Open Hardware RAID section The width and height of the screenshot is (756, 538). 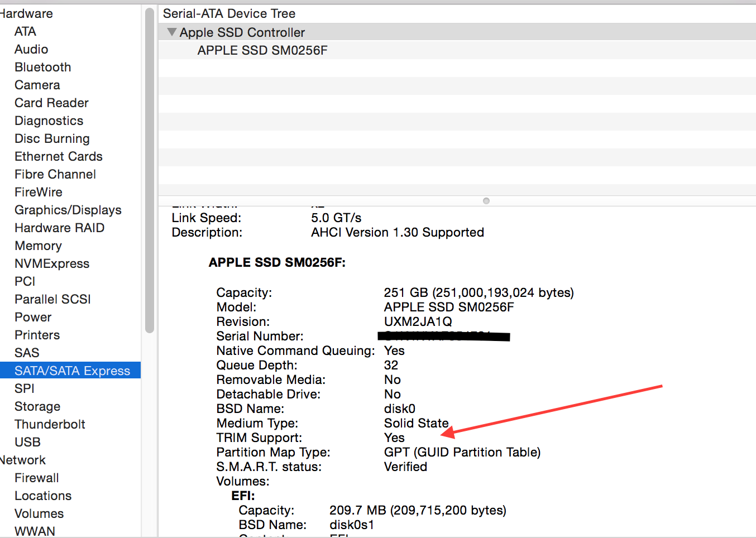point(60,228)
